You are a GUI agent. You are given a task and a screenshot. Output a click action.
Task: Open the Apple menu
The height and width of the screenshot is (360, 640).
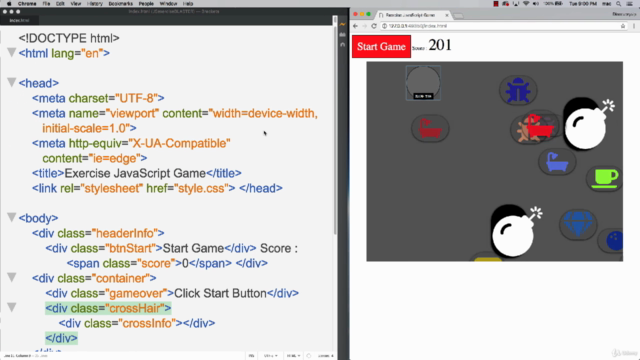tap(9, 3)
